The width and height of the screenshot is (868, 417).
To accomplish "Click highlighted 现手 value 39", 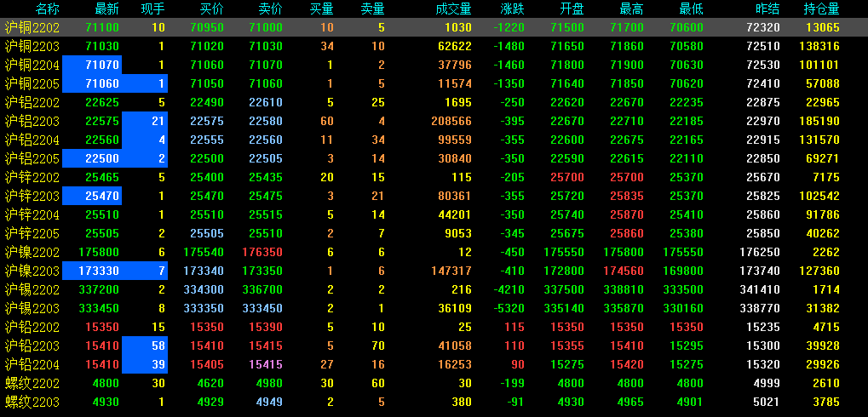I will (145, 364).
